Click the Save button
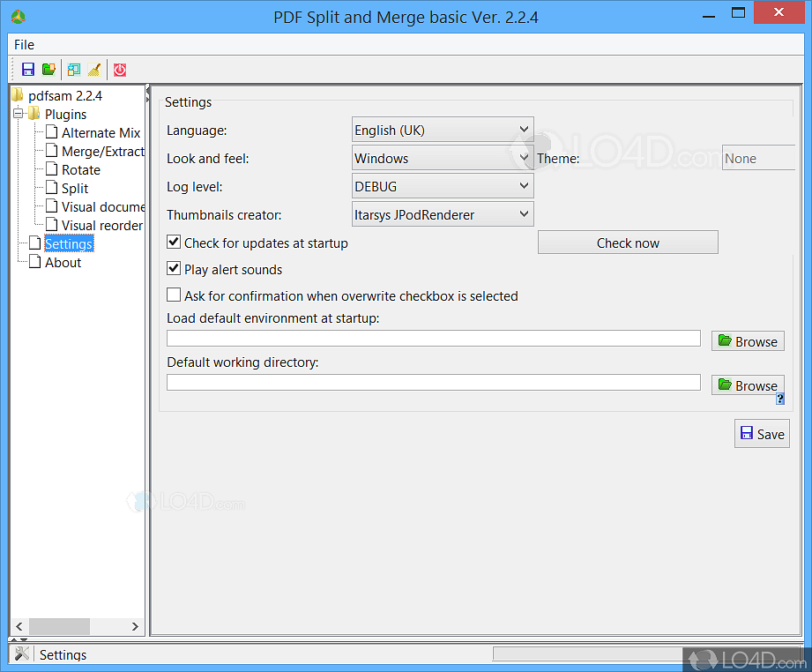The image size is (812, 672). pos(762,433)
